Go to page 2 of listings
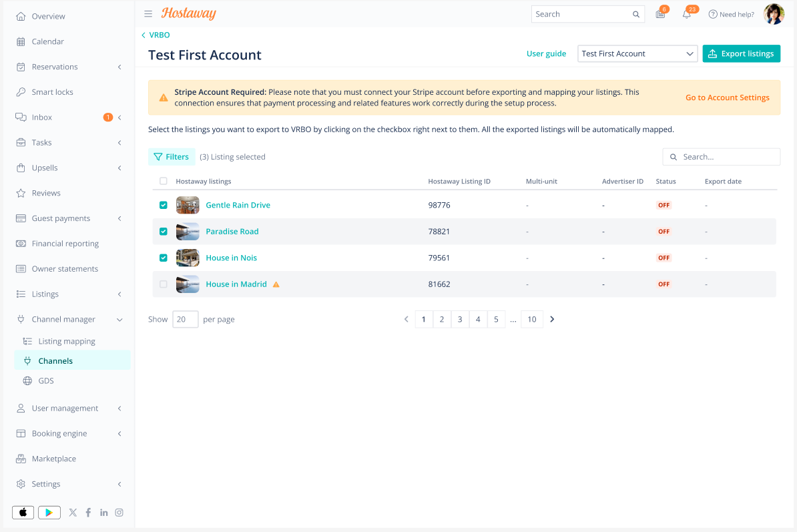 point(442,320)
